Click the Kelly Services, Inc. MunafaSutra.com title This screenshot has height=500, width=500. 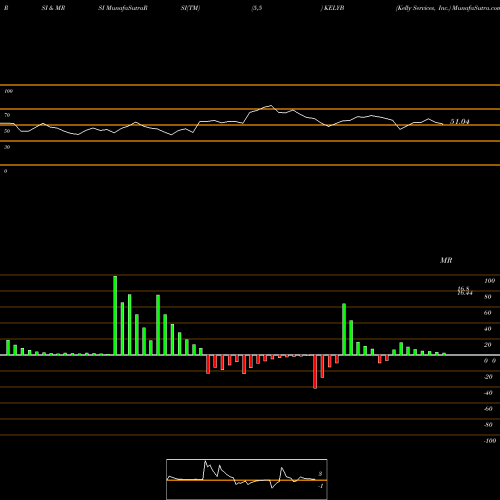(x=448, y=8)
